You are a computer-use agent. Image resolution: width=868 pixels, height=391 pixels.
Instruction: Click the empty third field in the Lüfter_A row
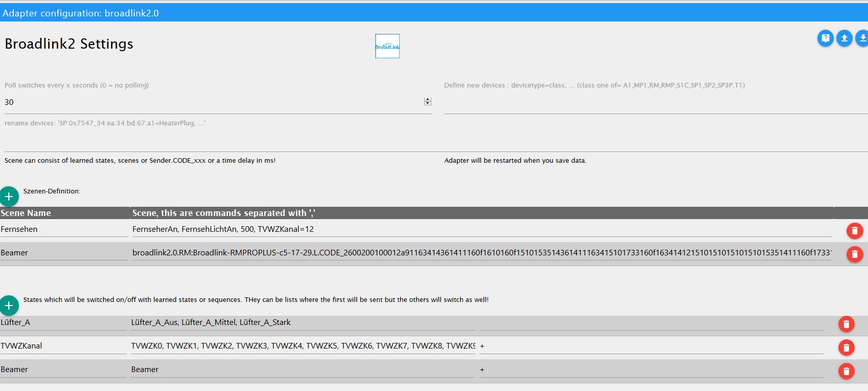[651, 322]
